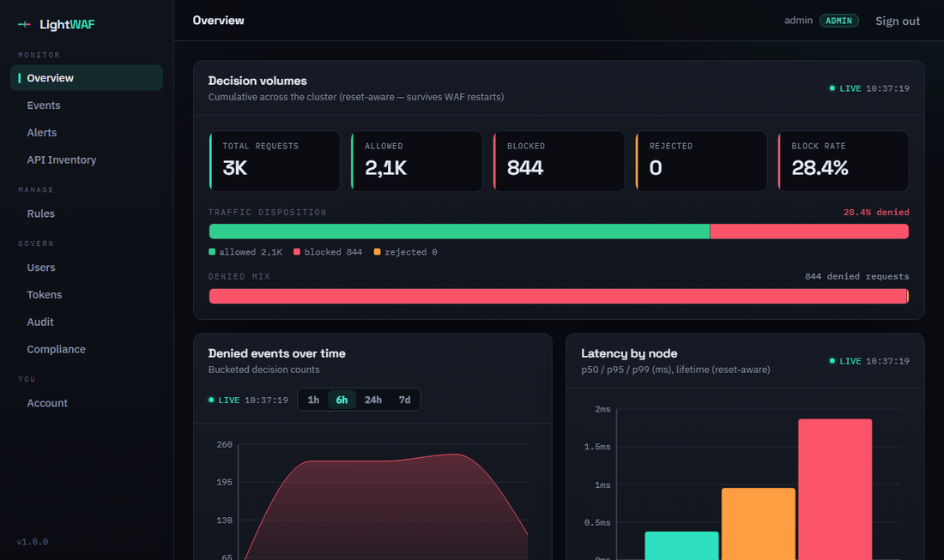The width and height of the screenshot is (944, 560).
Task: Click the v1.0.0 version label
Action: point(33,542)
